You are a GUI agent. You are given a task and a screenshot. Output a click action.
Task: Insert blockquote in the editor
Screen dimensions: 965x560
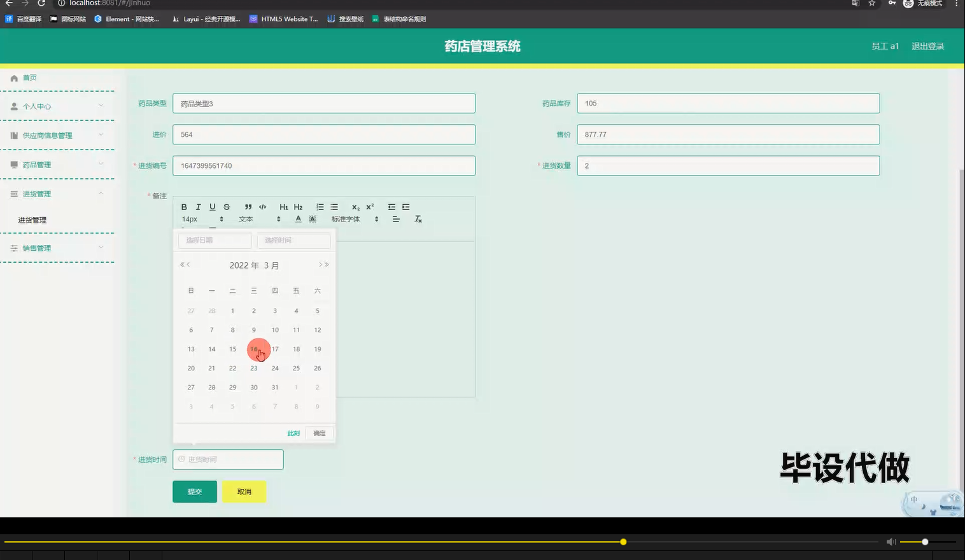coord(248,207)
